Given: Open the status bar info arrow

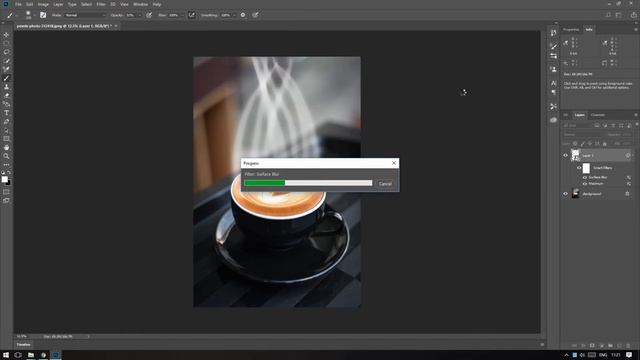Looking at the screenshot, I should (x=89, y=337).
